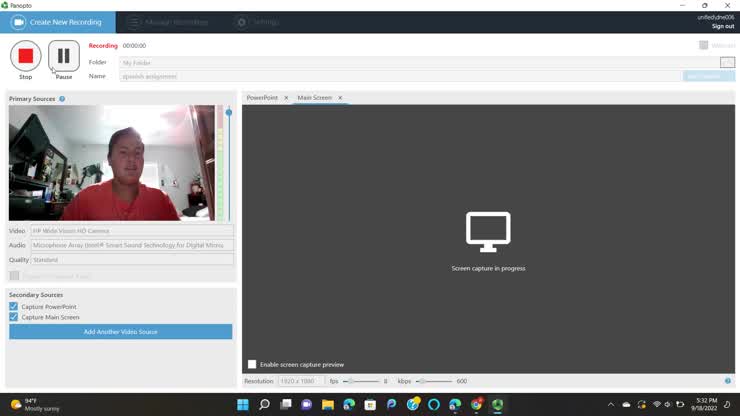The height and width of the screenshot is (416, 740).
Task: Click the folder browse icon beside Folder
Action: [x=727, y=62]
